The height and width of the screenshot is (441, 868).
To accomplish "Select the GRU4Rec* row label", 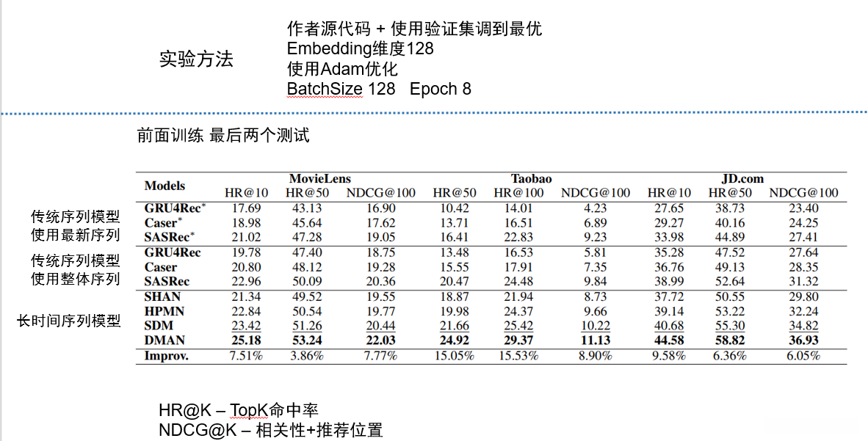I will point(175,208).
